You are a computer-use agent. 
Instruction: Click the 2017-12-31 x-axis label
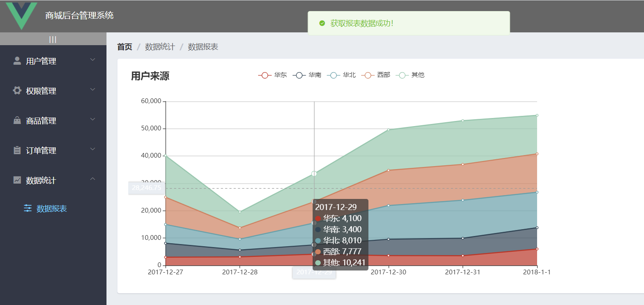point(463,272)
